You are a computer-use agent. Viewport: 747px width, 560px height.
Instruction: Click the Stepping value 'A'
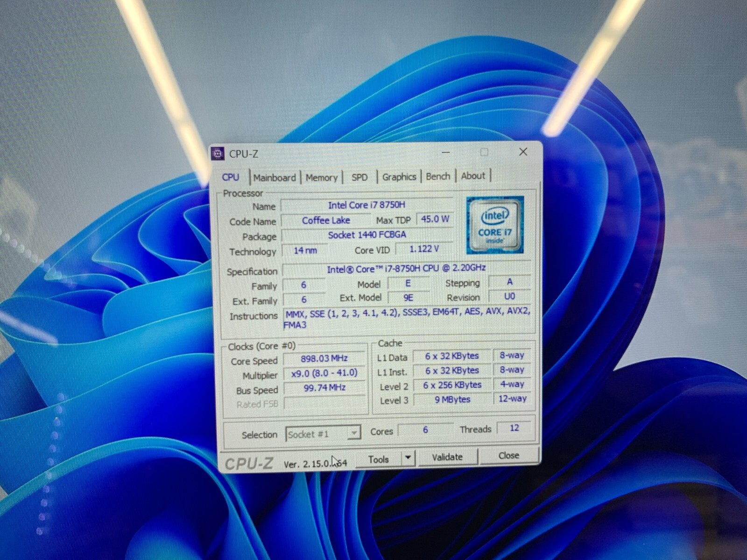click(509, 282)
